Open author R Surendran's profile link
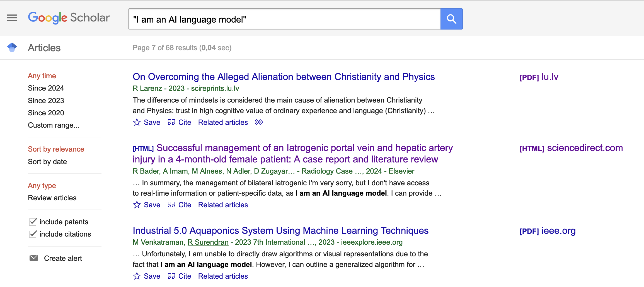Viewport: 644px width, 287px height. 208,242
